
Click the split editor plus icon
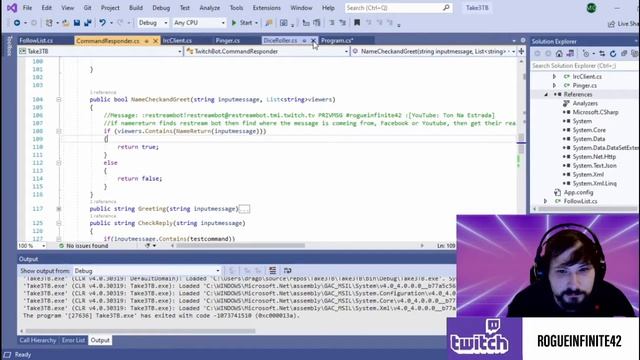[521, 51]
